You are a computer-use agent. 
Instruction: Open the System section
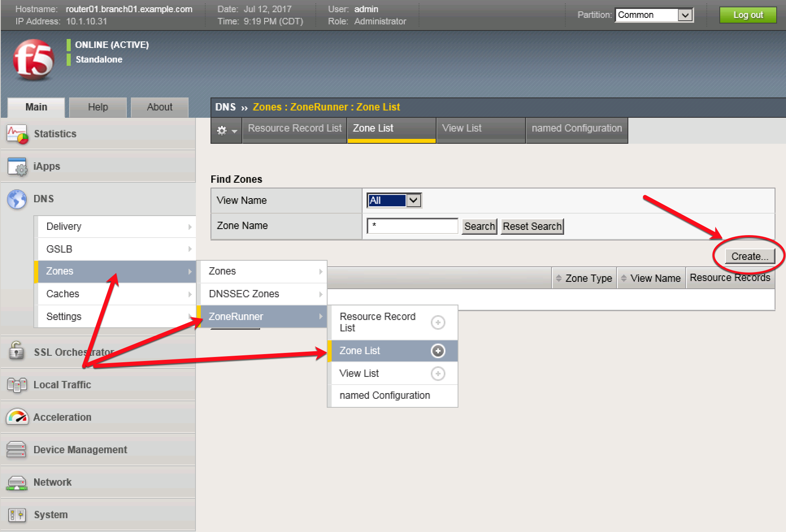pyautogui.click(x=98, y=515)
